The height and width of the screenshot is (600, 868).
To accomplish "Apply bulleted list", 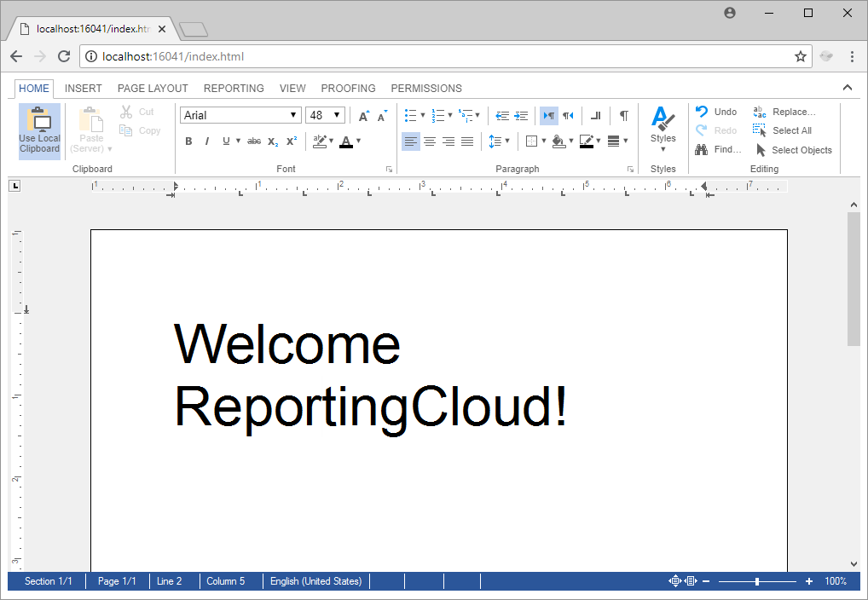I will click(x=410, y=116).
